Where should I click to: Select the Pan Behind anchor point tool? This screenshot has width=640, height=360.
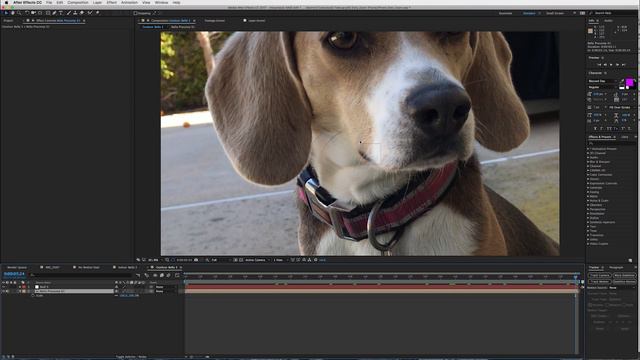click(x=40, y=13)
